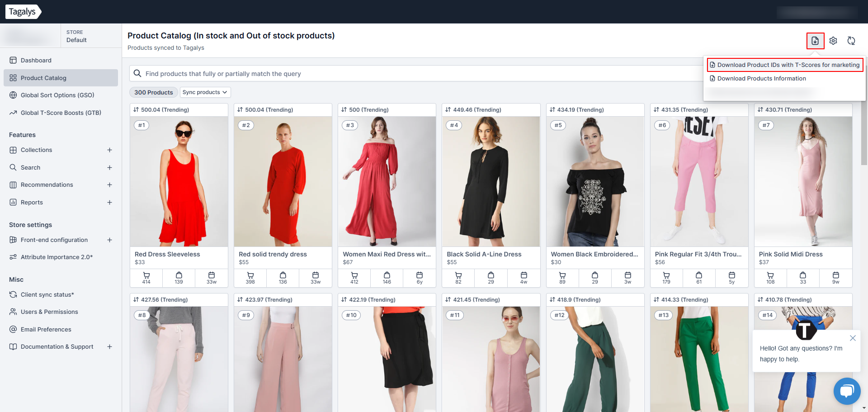This screenshot has width=868, height=412.
Task: Open Black Solid A-Line Dress product image
Action: point(491,182)
